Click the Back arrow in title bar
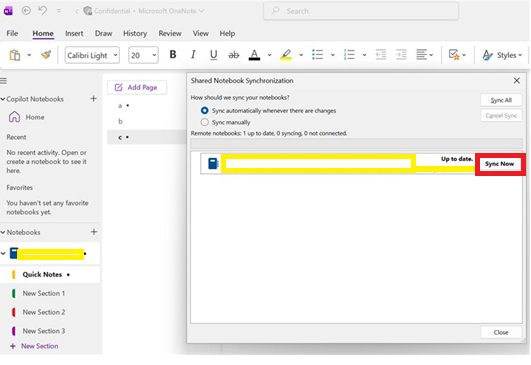This screenshot has width=531, height=365. (26, 11)
